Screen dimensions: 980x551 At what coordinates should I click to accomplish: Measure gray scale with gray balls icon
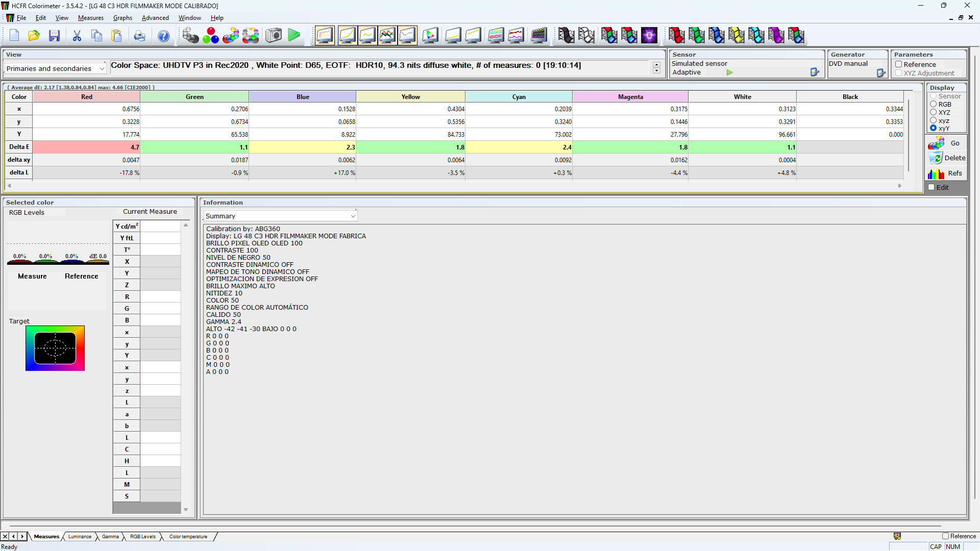click(190, 35)
